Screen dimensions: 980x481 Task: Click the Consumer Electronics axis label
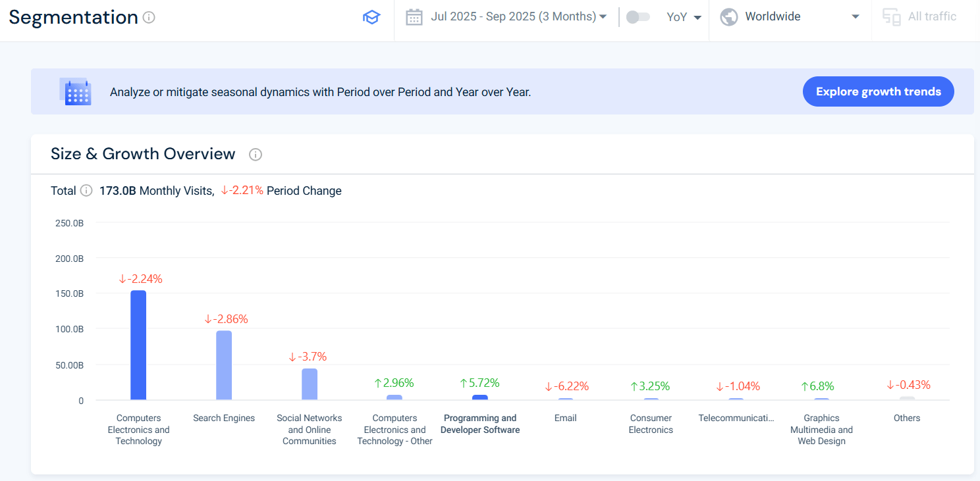point(651,424)
